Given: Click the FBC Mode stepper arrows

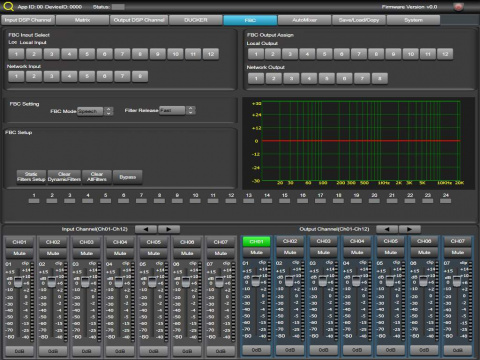Looking at the screenshot, I should pos(109,111).
